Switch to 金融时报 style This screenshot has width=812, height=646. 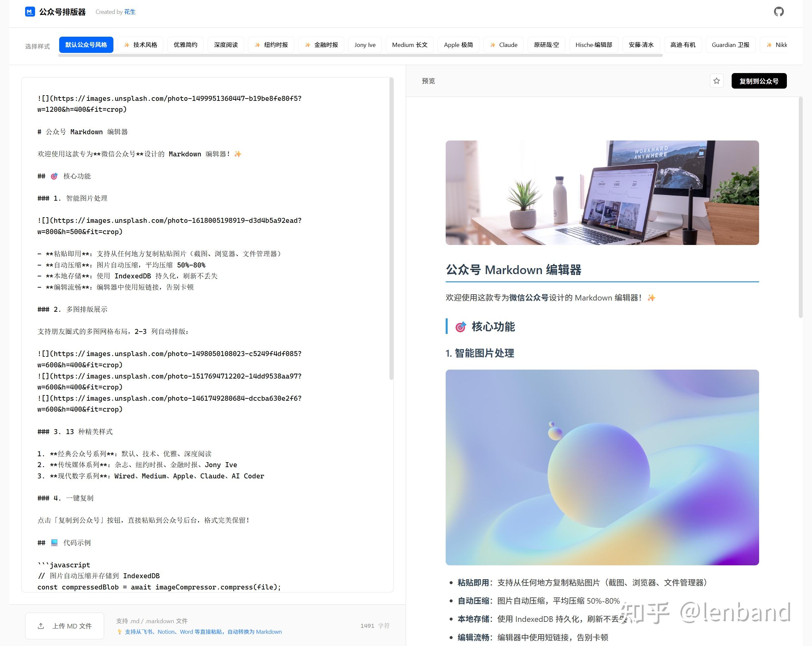pos(321,45)
